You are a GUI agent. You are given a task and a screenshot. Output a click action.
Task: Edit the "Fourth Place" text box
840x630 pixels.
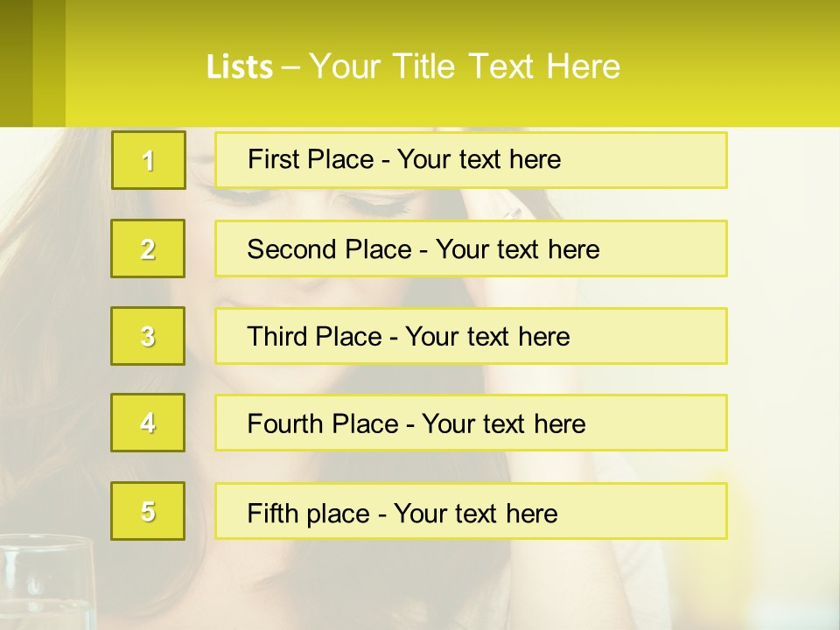click(x=471, y=423)
